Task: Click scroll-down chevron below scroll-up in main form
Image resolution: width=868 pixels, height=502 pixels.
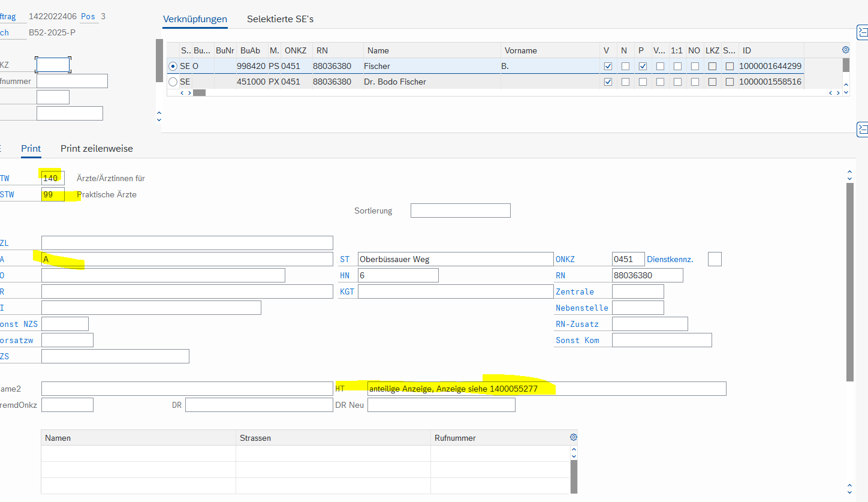Action: point(849,178)
